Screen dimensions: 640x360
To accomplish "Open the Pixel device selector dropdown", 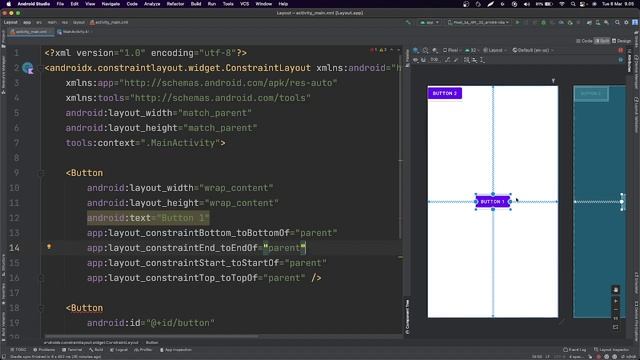I will pos(478,22).
